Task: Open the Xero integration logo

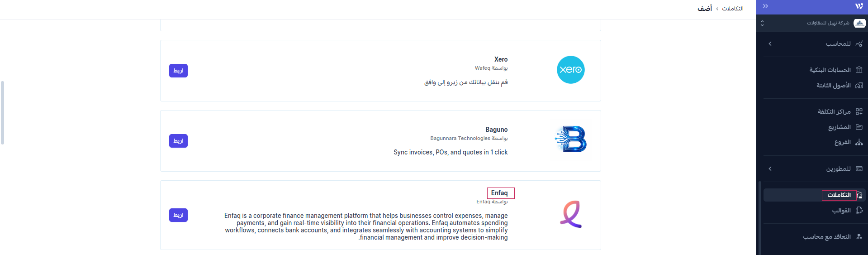Action: (x=570, y=70)
